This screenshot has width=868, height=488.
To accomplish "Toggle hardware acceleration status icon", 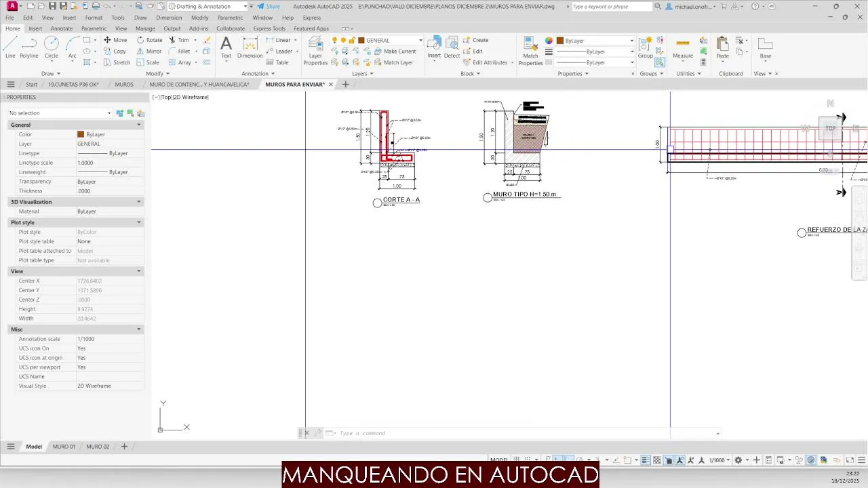I will [811, 460].
